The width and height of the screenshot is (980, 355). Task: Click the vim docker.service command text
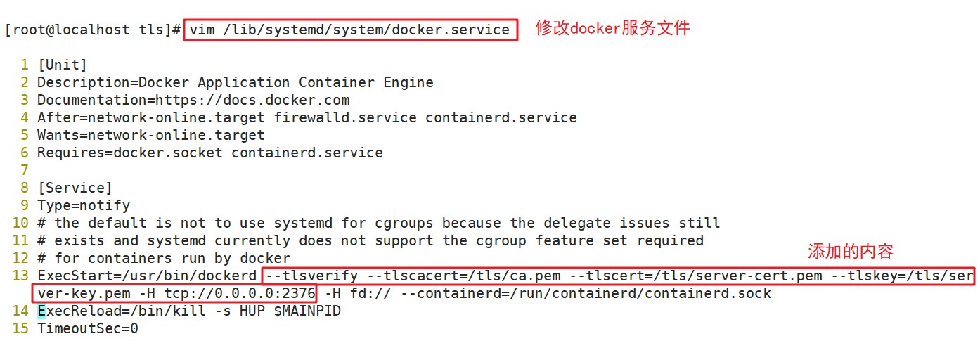point(349,30)
